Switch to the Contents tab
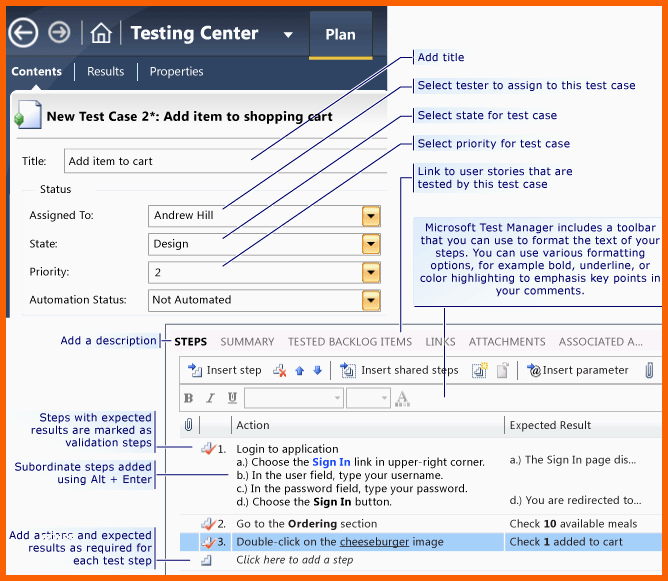Viewport: 668px width, 581px height. tap(37, 71)
